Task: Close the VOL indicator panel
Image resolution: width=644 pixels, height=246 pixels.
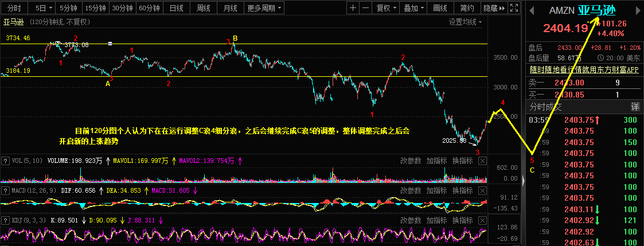Action: point(483,161)
